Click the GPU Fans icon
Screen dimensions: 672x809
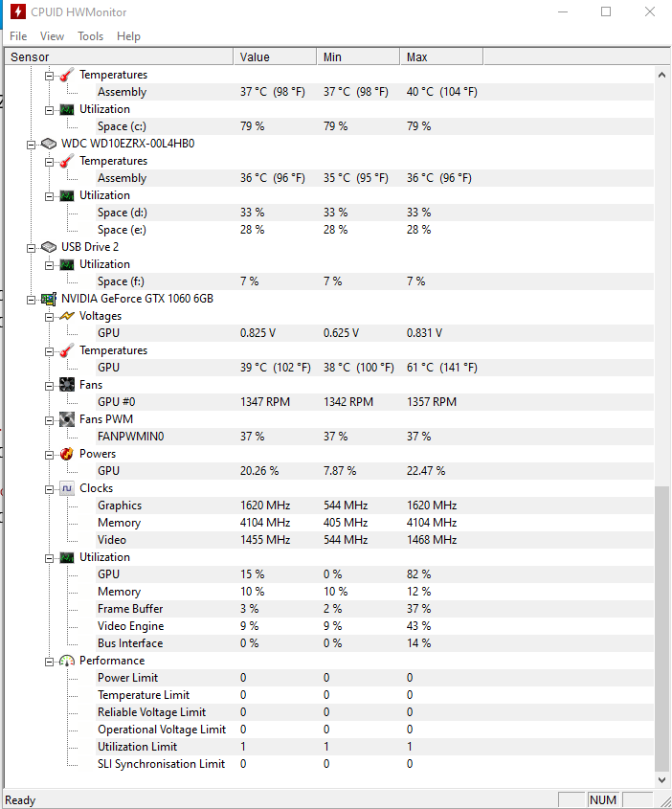[x=67, y=385]
